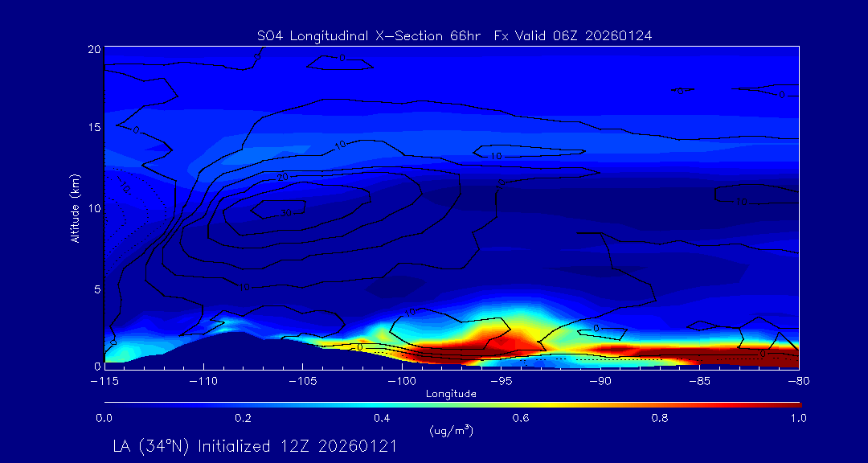Select the 20 km altitude tick label
The height and width of the screenshot is (463, 868).
tap(92, 49)
